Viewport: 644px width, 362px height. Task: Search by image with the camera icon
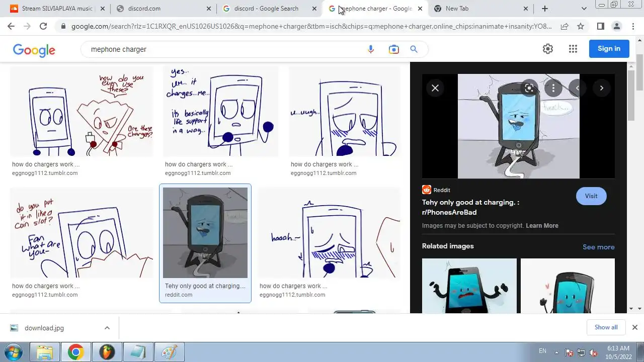coord(393,49)
